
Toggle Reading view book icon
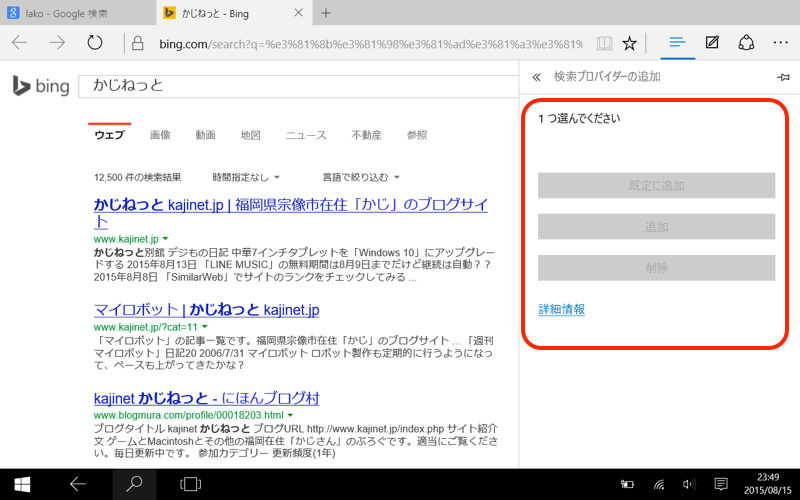(603, 43)
